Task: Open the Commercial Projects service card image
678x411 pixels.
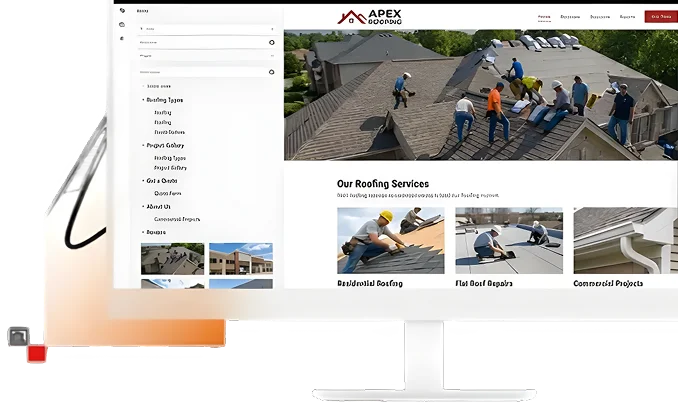Action: point(626,240)
